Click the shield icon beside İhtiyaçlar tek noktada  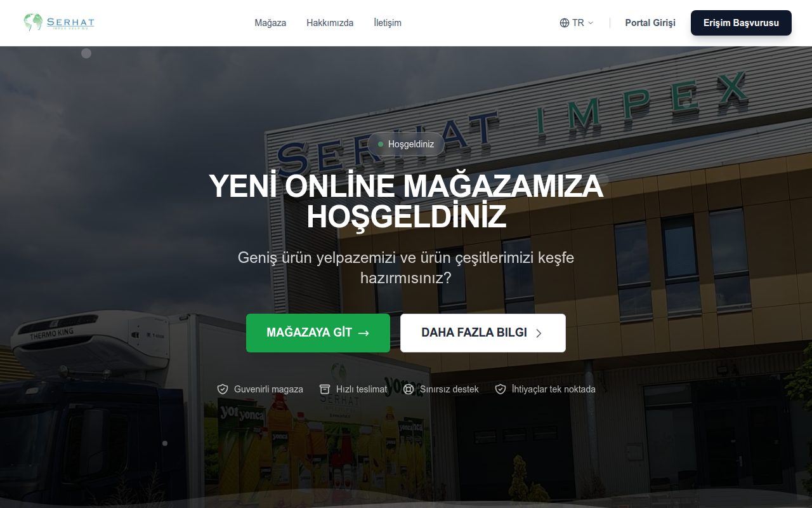[501, 389]
